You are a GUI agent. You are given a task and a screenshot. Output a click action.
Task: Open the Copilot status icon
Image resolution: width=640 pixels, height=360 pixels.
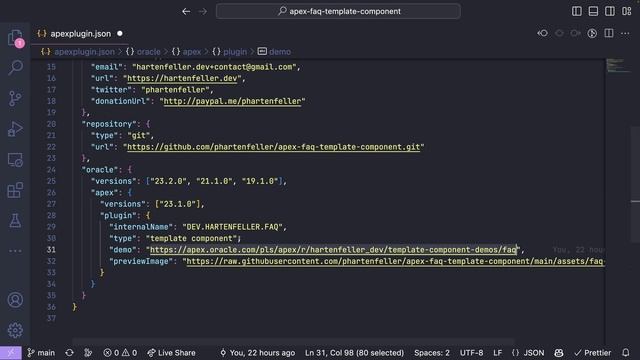559,353
